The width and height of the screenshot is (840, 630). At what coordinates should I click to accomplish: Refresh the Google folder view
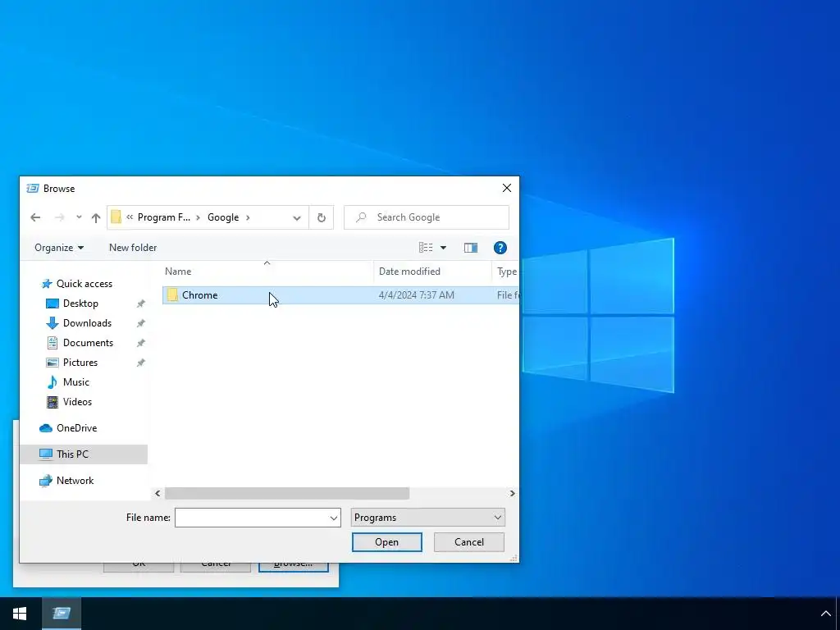[x=322, y=217]
